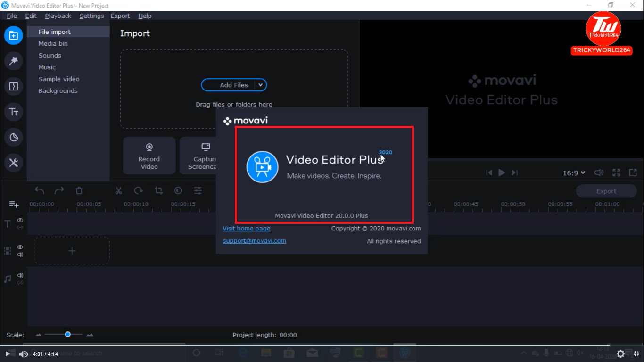Click the plus placeholder on video track
644x362 pixels.
pyautogui.click(x=72, y=251)
